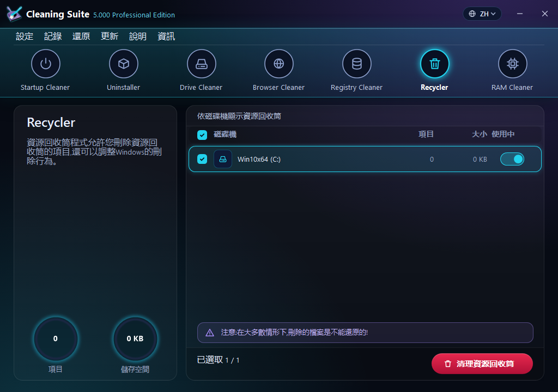Open the Registry Cleaner database icon
558x392 pixels.
pos(357,64)
